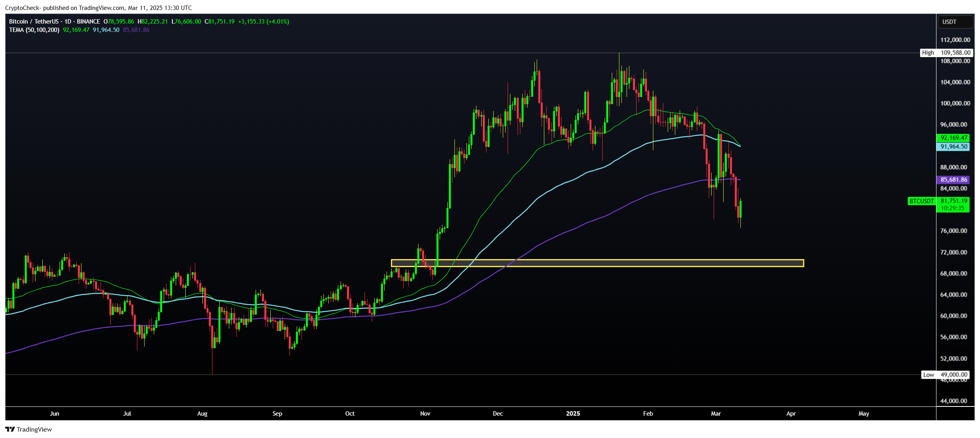Click the CryptoCheck published on TradingView.com caption
This screenshot has width=980, height=438.
tap(98, 8)
